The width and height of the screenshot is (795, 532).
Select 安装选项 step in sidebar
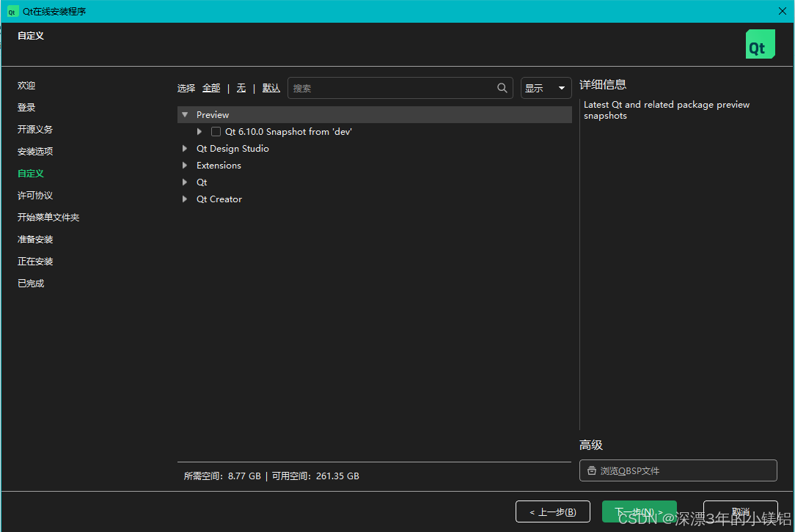click(35, 152)
